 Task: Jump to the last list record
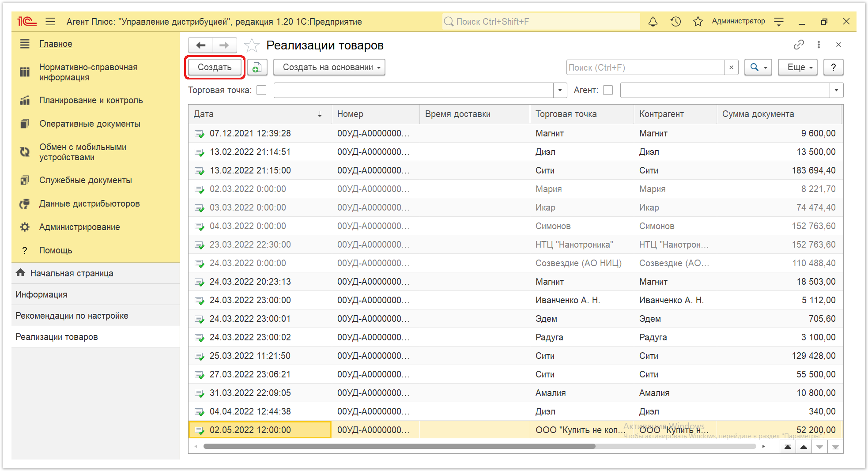835,447
